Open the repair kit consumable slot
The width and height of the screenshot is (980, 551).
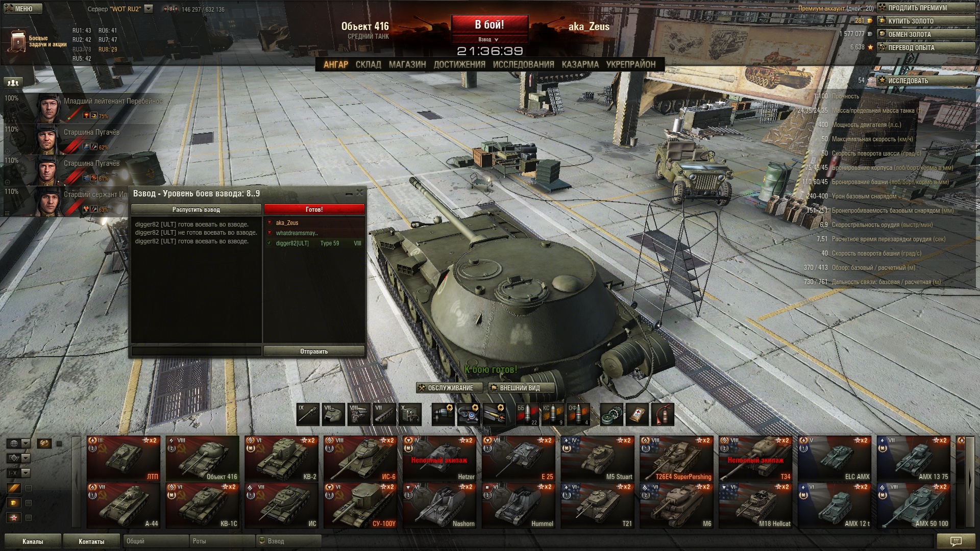click(x=611, y=414)
